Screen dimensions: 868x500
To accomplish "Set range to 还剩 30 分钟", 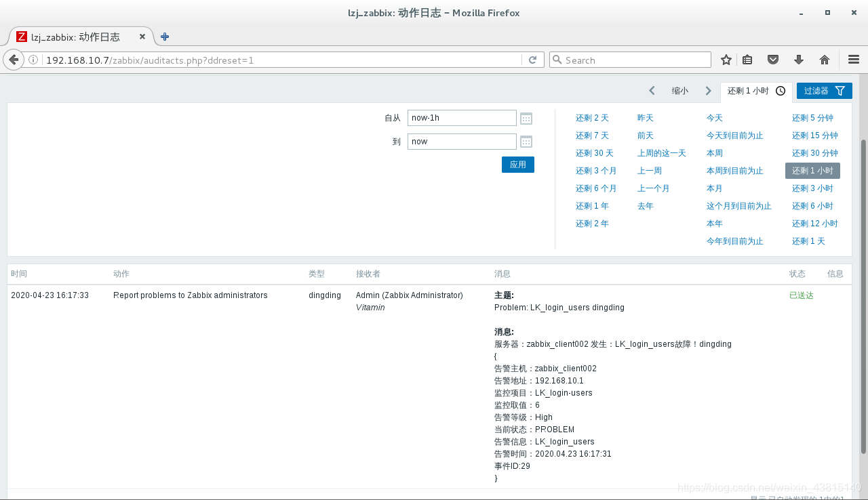I will [815, 153].
